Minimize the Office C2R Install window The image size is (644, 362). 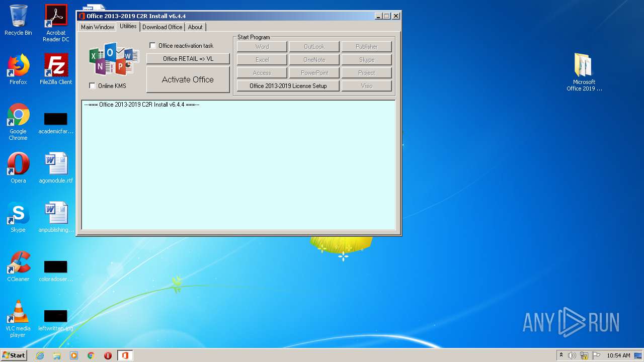pyautogui.click(x=379, y=16)
